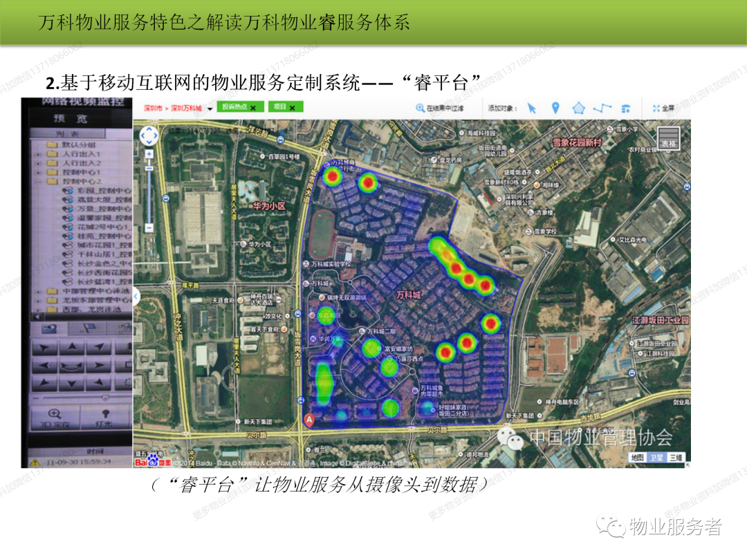Expand the 控制中心1 folder
This screenshot has height=560, width=747.
tap(37, 172)
